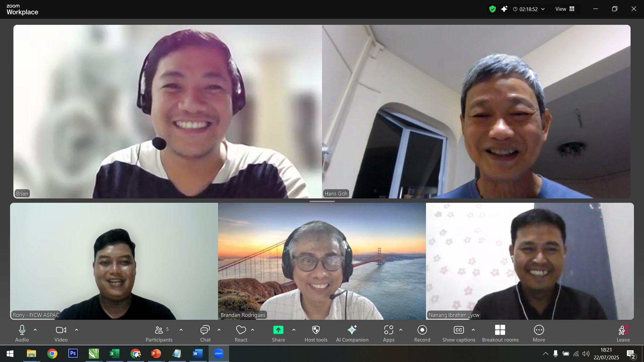
Task: Expand meeting timer dropdown chevron
Action: pyautogui.click(x=543, y=9)
